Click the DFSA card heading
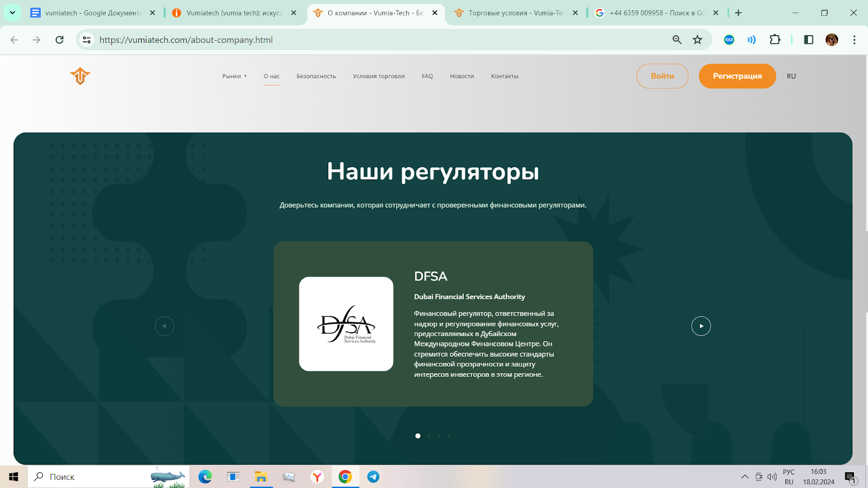Viewport: 868px width, 488px height. [431, 277]
